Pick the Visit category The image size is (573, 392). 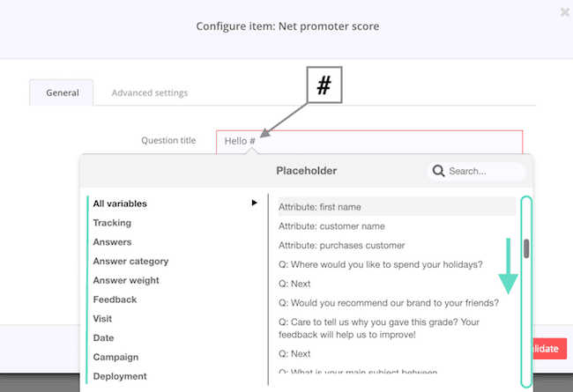tap(102, 319)
